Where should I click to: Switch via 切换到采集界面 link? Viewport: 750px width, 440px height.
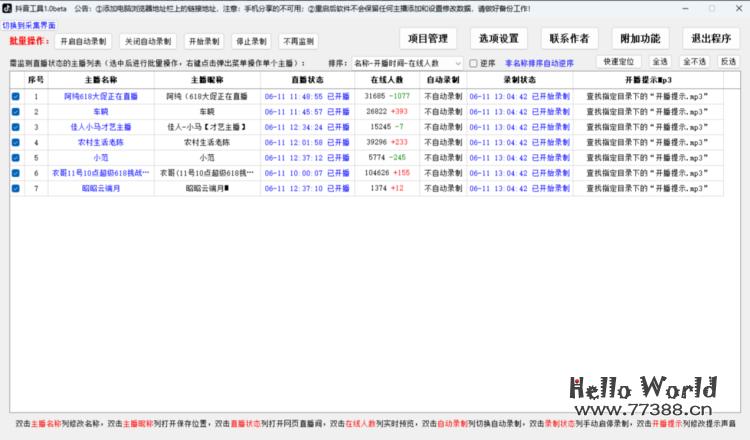coord(29,25)
